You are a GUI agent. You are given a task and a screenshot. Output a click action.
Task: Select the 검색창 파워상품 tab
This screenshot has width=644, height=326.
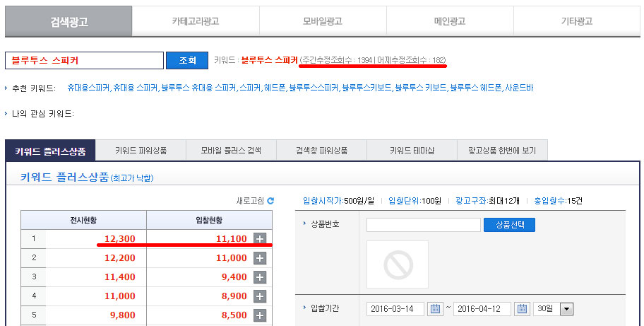321,151
